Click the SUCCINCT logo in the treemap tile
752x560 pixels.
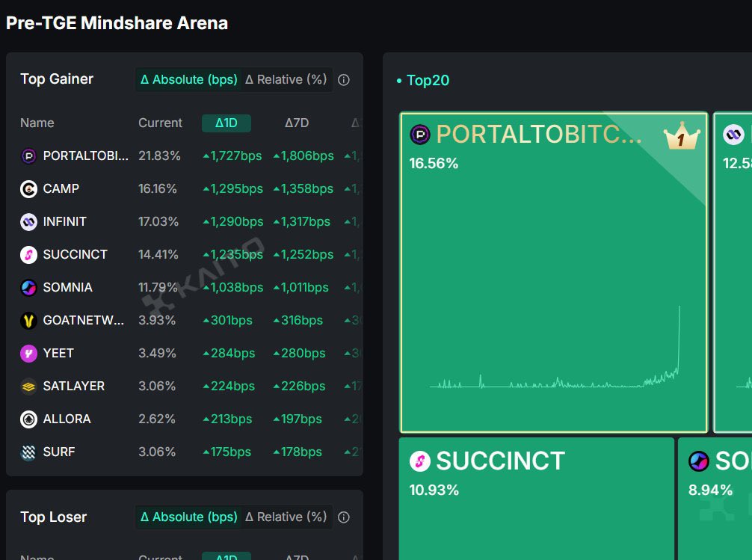point(420,461)
